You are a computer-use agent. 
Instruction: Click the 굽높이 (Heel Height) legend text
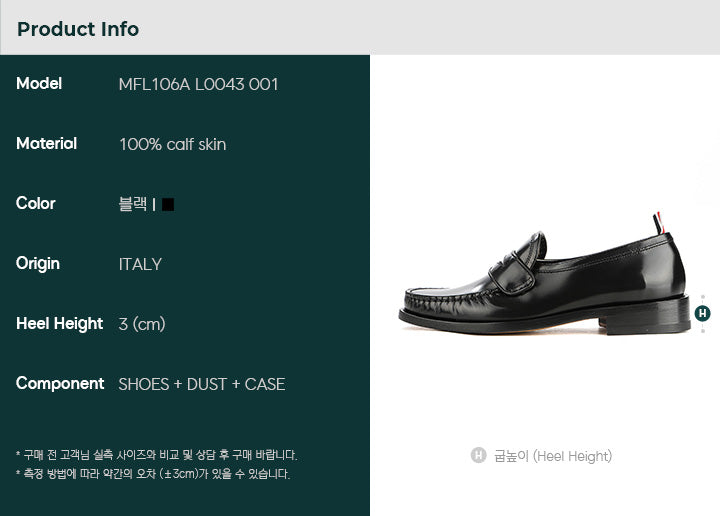point(553,456)
